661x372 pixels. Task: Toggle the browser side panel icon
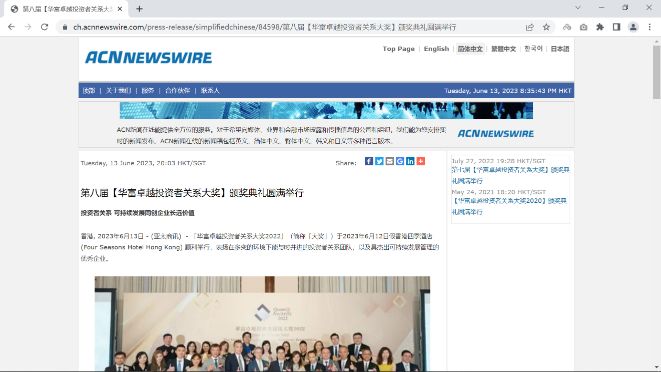pyautogui.click(x=616, y=27)
